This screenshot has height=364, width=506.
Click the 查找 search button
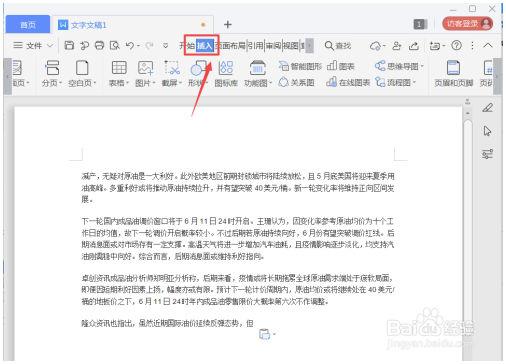[x=338, y=45]
